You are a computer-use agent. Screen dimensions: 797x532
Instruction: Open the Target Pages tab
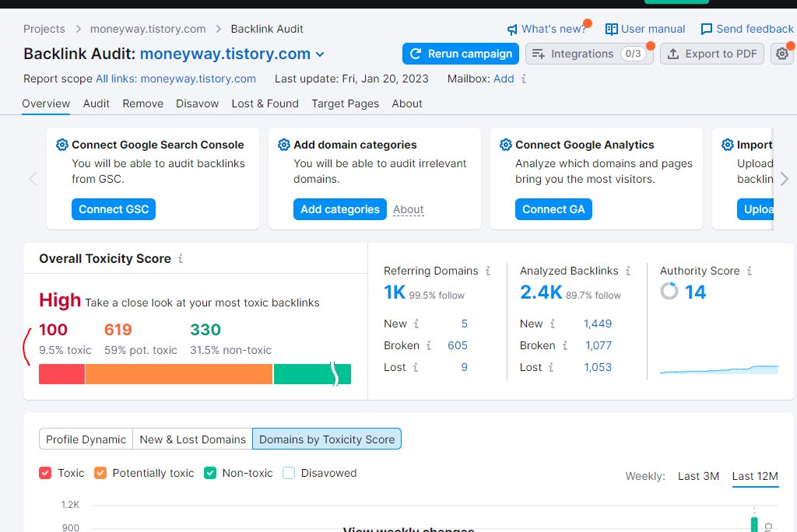click(x=345, y=103)
